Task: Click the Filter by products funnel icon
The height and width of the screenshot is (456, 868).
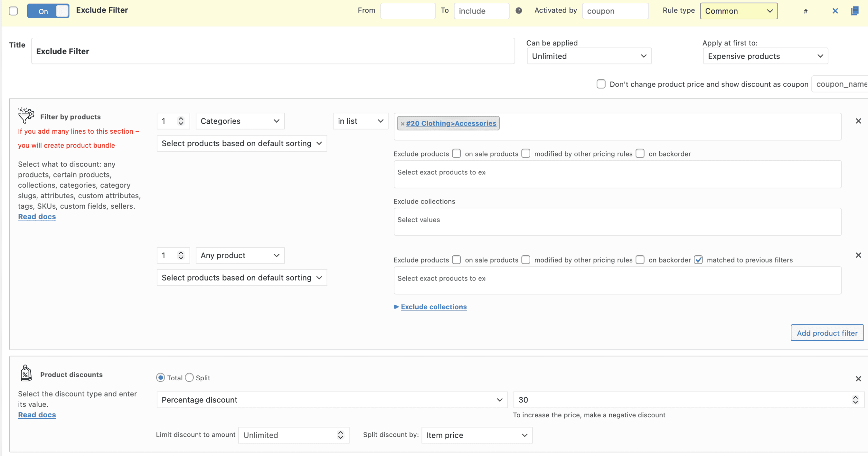Action: pyautogui.click(x=25, y=115)
